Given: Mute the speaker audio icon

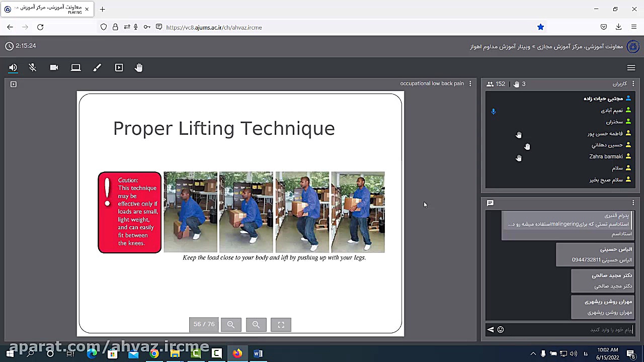Looking at the screenshot, I should 13,68.
